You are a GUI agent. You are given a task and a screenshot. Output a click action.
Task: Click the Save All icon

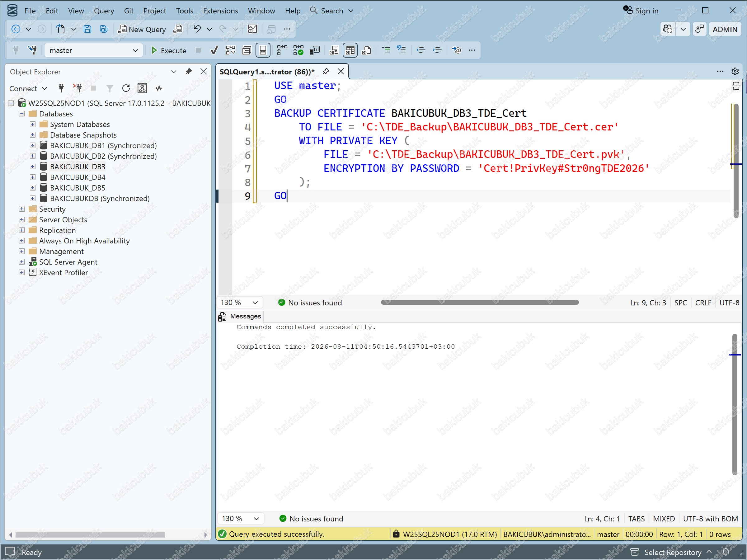[104, 29]
